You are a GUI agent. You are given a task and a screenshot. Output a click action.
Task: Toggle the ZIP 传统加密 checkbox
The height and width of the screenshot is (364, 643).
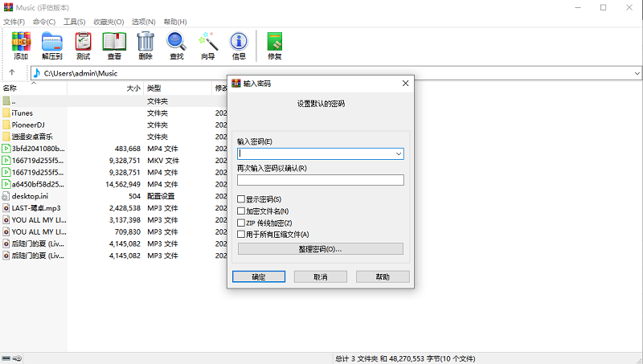click(x=242, y=223)
